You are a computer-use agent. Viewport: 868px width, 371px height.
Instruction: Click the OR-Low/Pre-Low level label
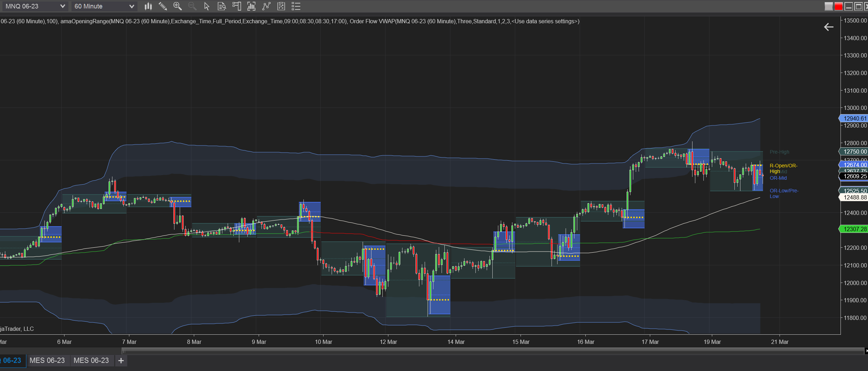coord(784,193)
